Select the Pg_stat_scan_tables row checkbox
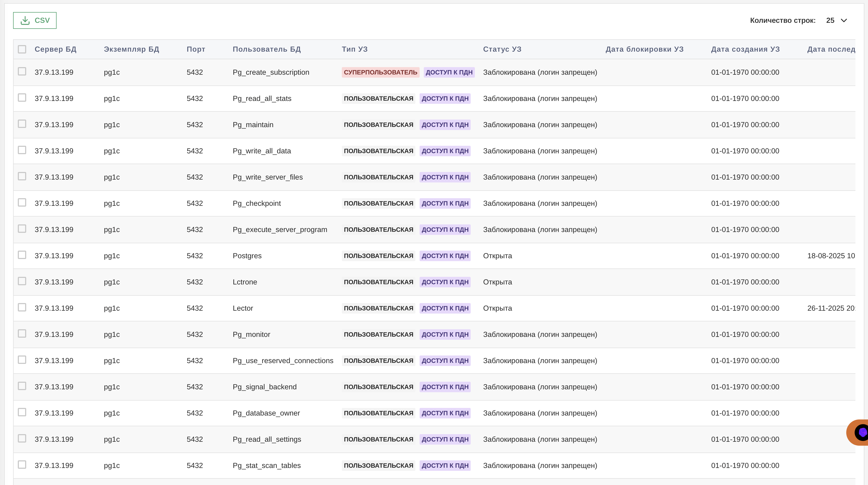 tap(22, 465)
